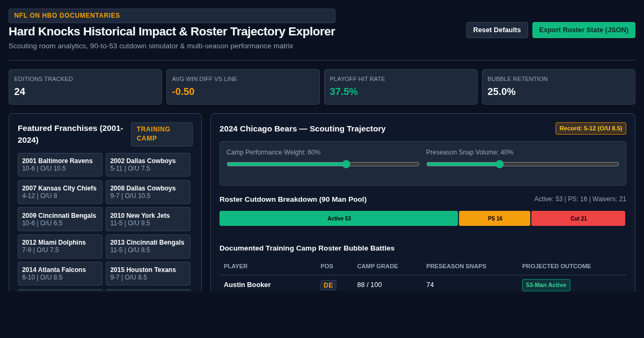Click the Austin Booker player name
Image resolution: width=644 pixels, height=338 pixels.
247,285
